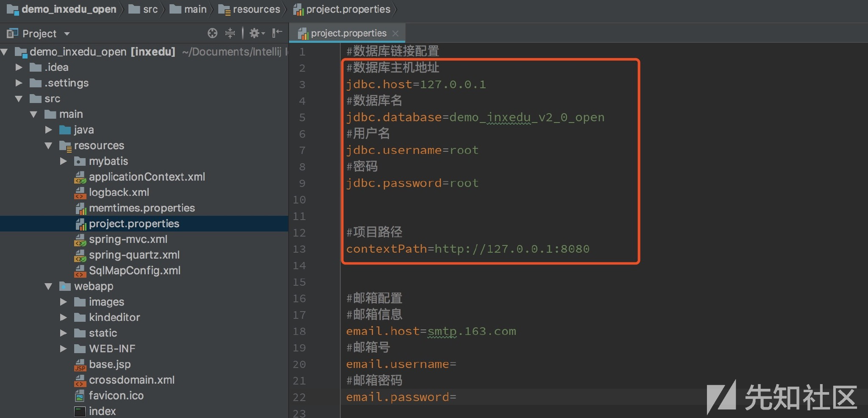Close the project.properties editor tab
This screenshot has height=418, width=868.
395,33
